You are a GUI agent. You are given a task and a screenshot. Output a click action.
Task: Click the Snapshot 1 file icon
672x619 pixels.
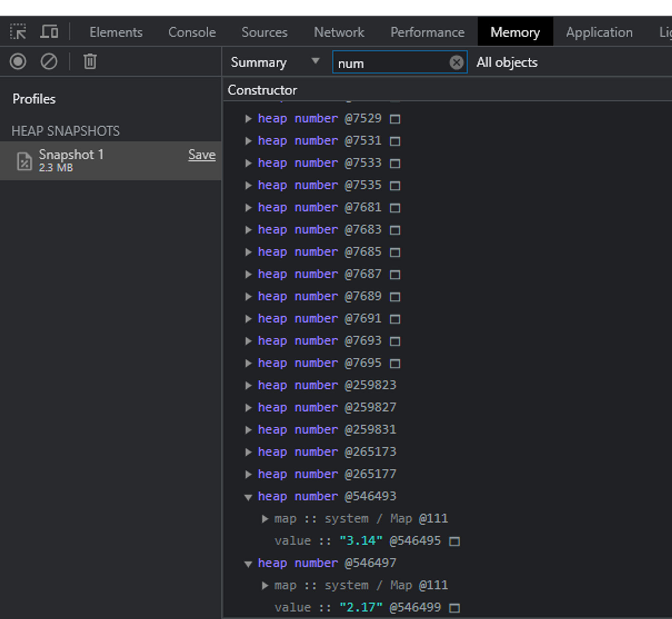(24, 161)
